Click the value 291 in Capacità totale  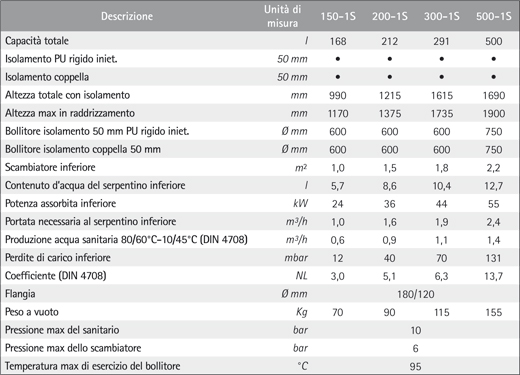tap(442, 41)
